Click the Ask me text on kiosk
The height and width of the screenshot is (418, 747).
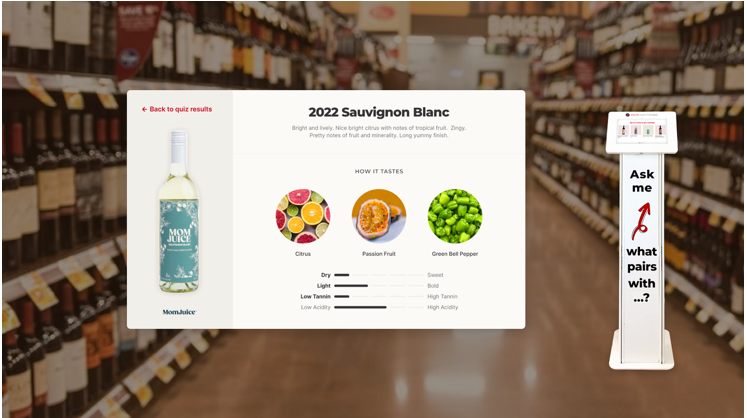642,181
